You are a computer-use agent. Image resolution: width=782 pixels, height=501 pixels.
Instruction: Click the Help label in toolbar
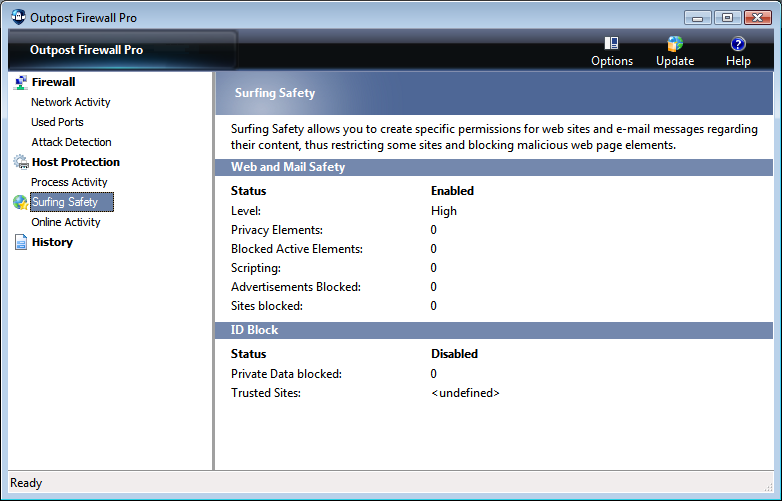(738, 61)
